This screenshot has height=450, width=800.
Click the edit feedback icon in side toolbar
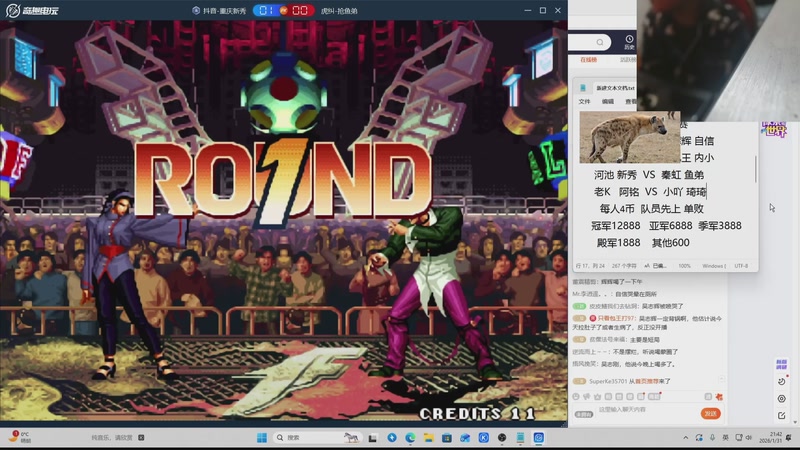click(x=781, y=415)
